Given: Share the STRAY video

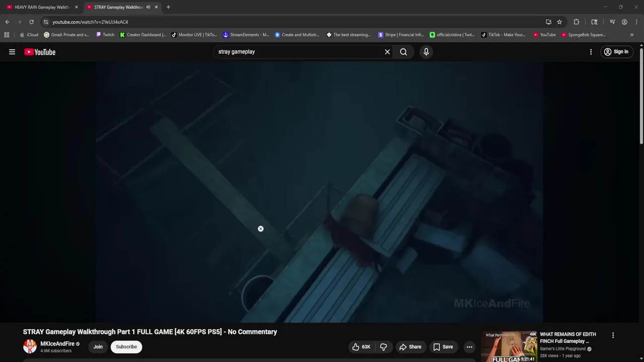Looking at the screenshot, I should [410, 347].
